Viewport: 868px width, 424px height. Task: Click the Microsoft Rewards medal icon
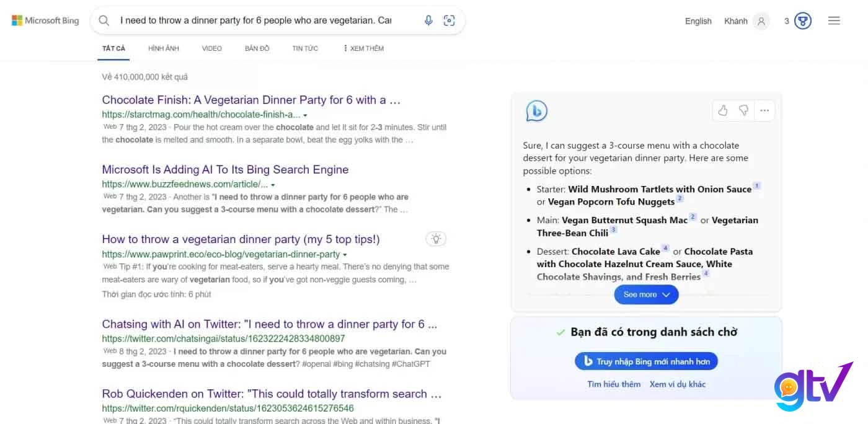(803, 21)
